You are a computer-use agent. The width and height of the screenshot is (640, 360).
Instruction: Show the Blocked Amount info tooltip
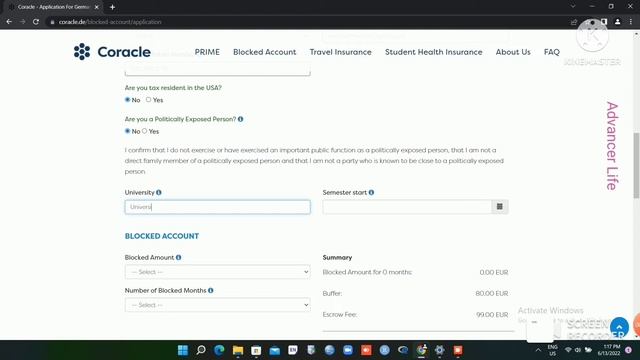pos(178,258)
